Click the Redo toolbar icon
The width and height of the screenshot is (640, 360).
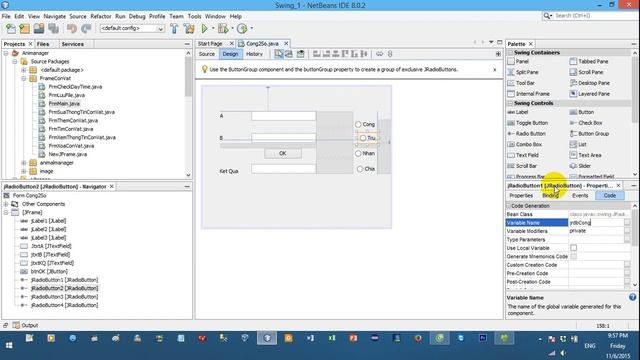click(86, 29)
